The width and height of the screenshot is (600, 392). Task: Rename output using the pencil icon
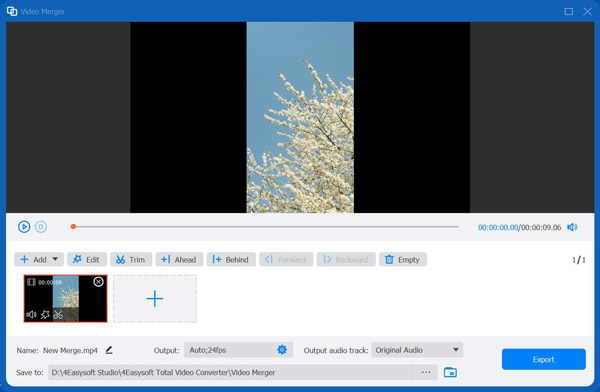109,350
